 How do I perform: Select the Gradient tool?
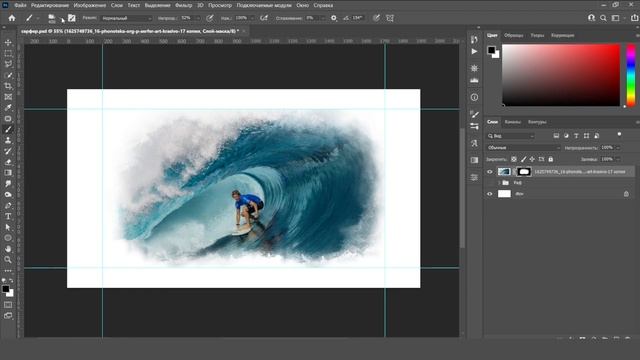point(8,173)
